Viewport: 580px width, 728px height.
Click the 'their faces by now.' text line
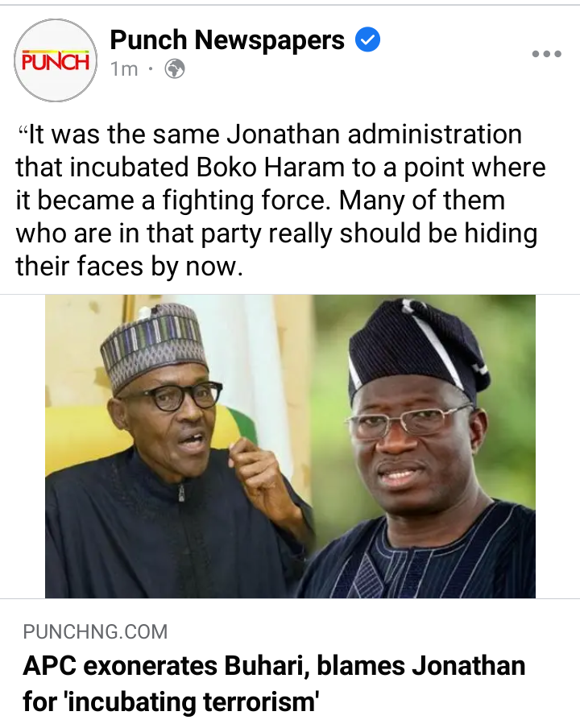coord(130,267)
